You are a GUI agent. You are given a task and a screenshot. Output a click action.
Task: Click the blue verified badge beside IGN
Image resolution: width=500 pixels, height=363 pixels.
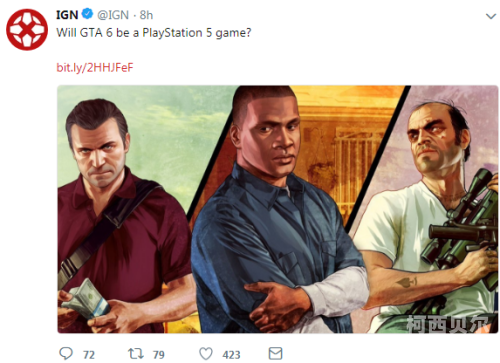tap(88, 14)
